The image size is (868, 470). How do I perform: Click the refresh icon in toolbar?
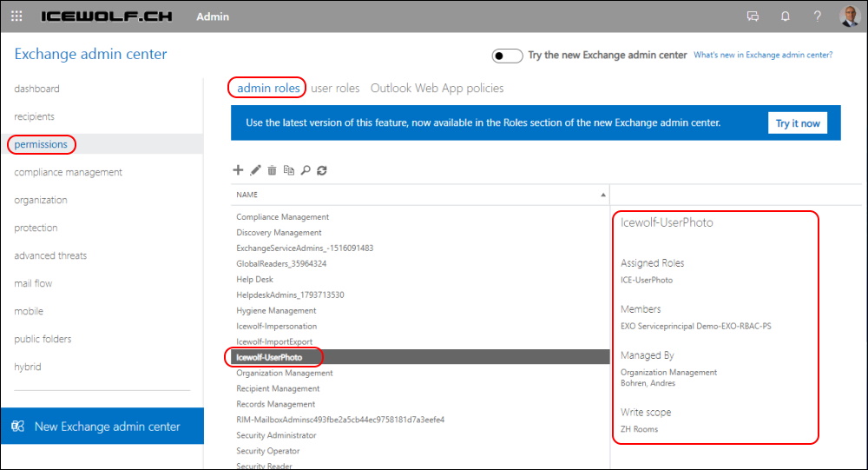point(322,170)
